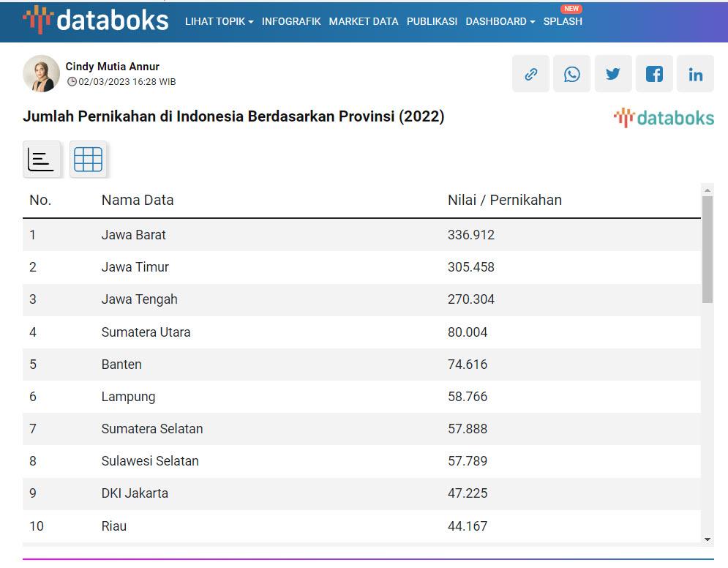Share article on Facebook
The image size is (728, 568).
click(654, 74)
